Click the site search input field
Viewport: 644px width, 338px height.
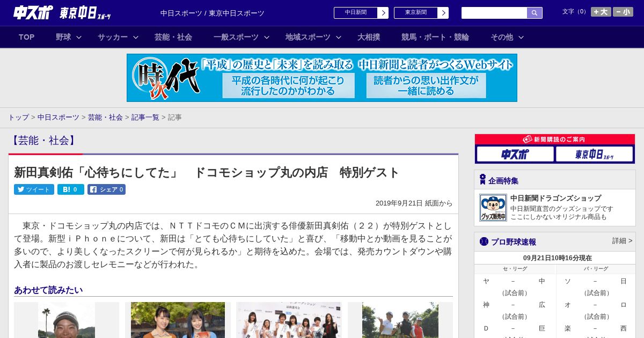coord(494,13)
